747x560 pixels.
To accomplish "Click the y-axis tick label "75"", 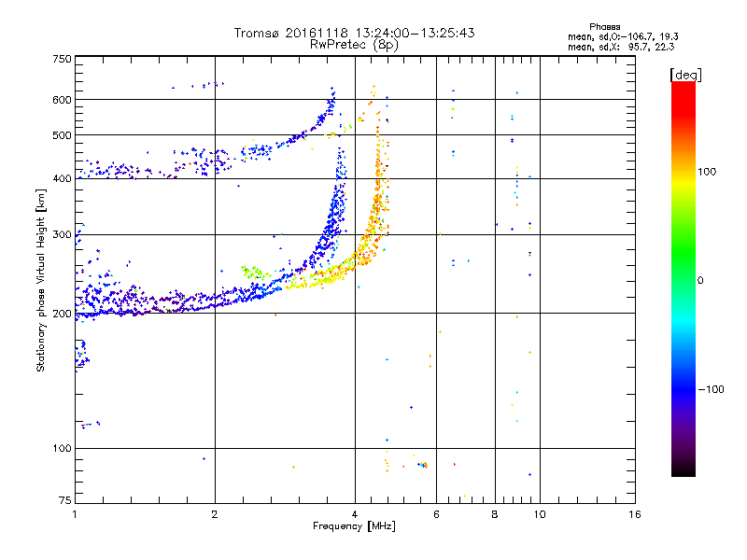I will tap(65, 500).
